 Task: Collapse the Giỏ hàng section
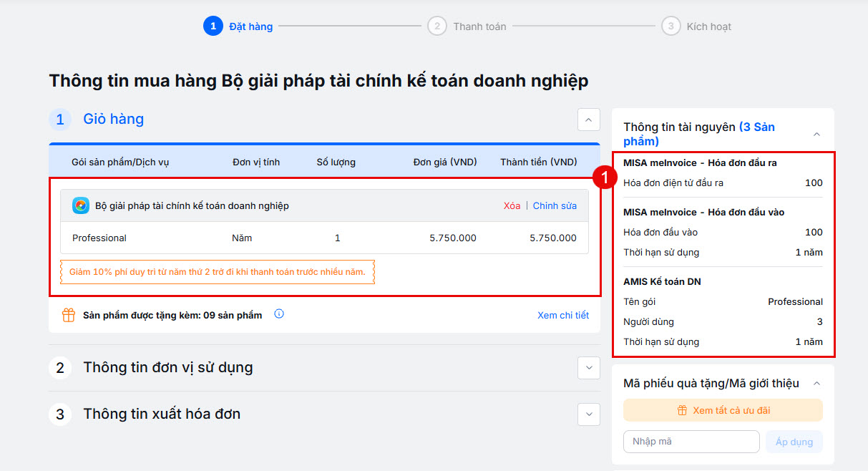588,120
